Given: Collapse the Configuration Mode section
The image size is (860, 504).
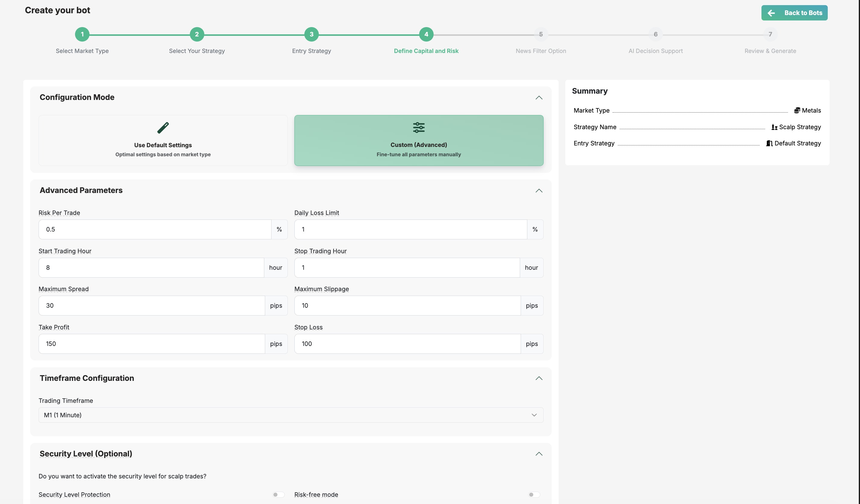Looking at the screenshot, I should coord(538,98).
